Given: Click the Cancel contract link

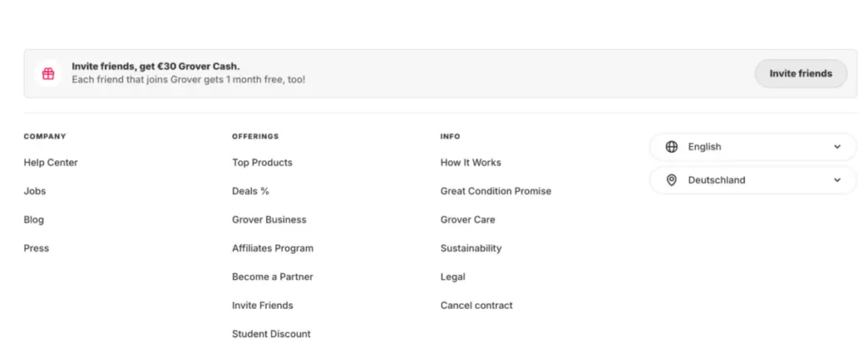Looking at the screenshot, I should (476, 306).
